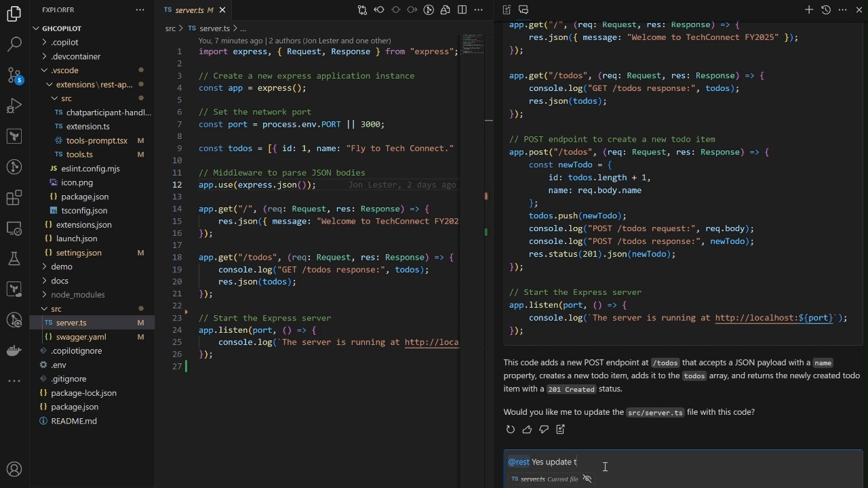Open the Run and Debug view
868x488 pixels.
click(14, 106)
